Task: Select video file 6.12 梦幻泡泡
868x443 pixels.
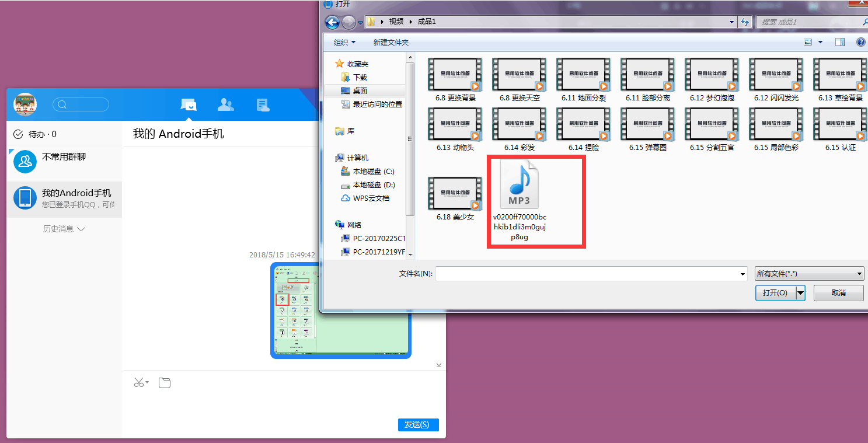Action: coord(712,80)
